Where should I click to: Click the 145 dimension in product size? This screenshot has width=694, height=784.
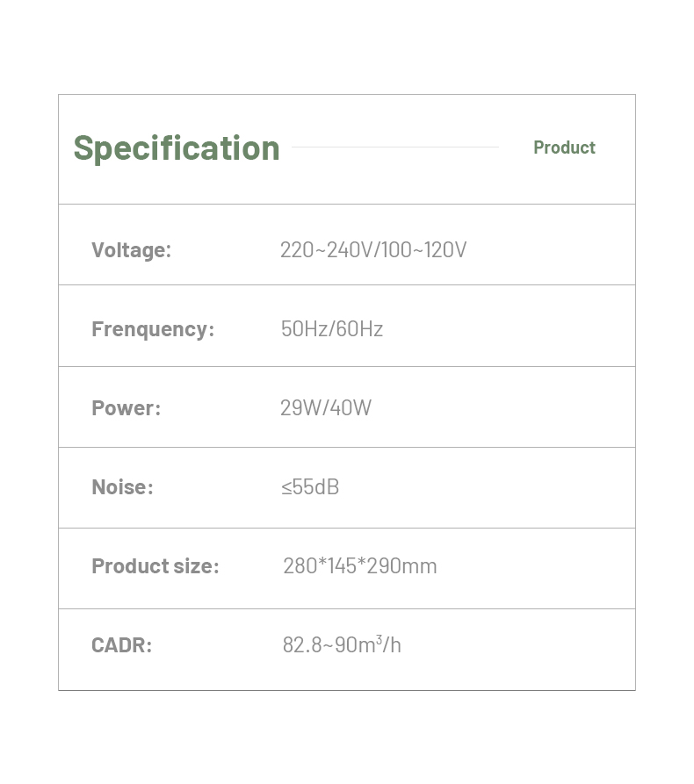342,566
